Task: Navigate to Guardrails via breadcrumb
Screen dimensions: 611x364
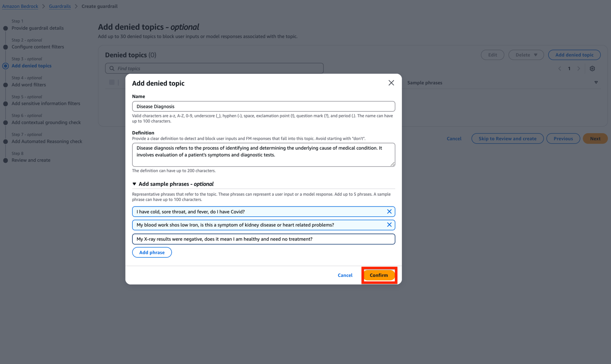Action: click(59, 6)
